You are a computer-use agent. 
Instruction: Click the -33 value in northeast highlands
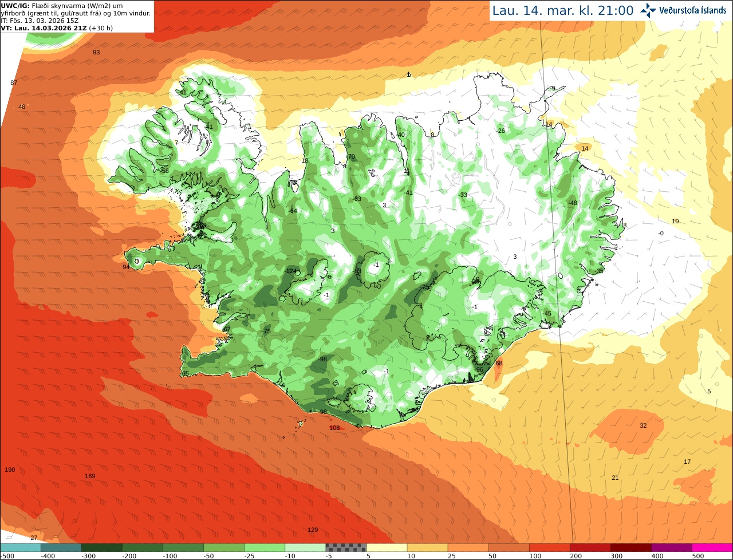[x=463, y=195]
